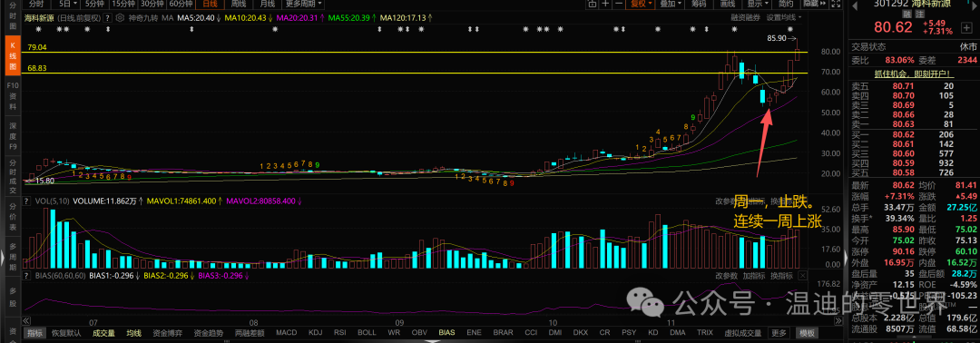Click 改参数 in the BIAS panel
Viewport: 980px width, 343px height.
click(727, 275)
